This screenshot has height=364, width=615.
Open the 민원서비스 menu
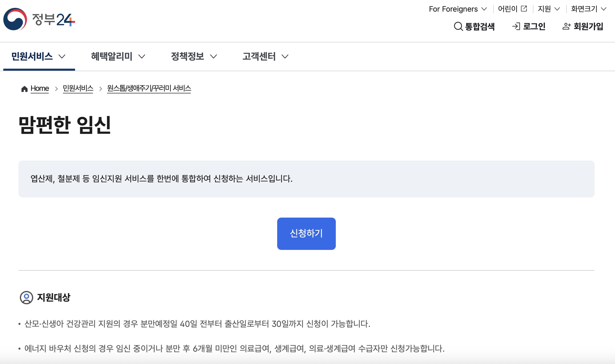[x=32, y=56]
